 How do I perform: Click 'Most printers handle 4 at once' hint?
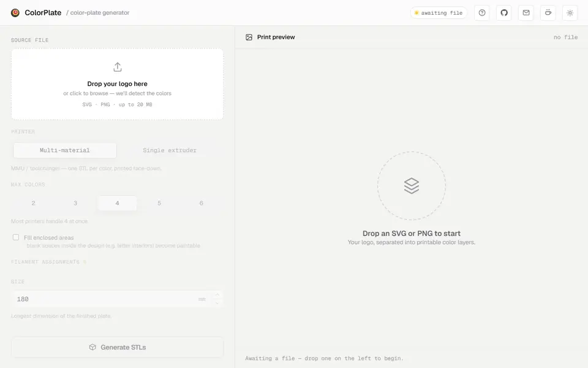(50, 221)
